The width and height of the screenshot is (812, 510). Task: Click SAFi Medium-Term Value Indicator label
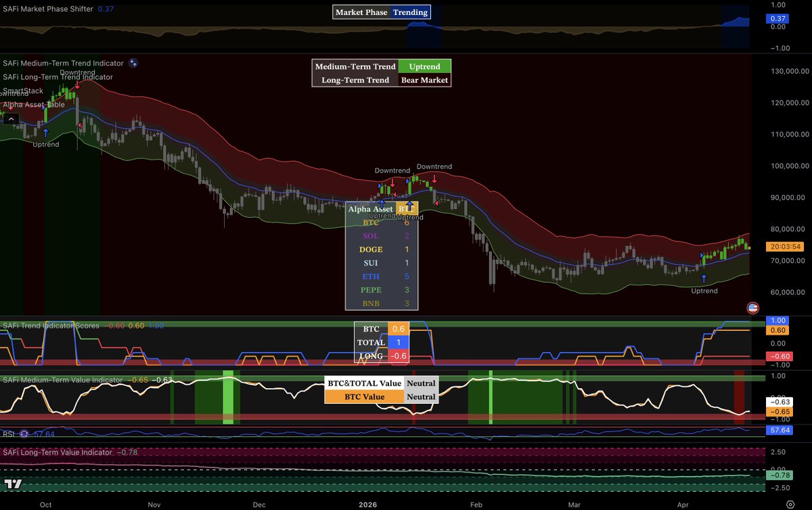pyautogui.click(x=63, y=380)
